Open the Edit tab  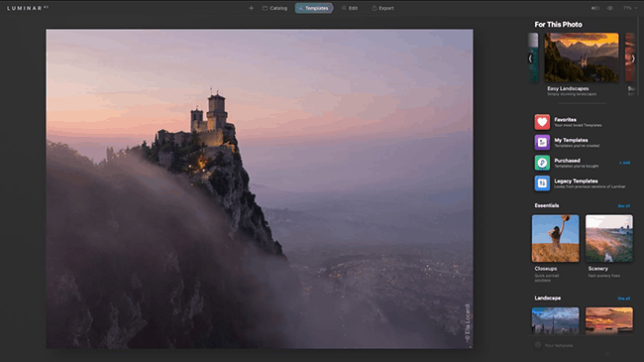350,8
